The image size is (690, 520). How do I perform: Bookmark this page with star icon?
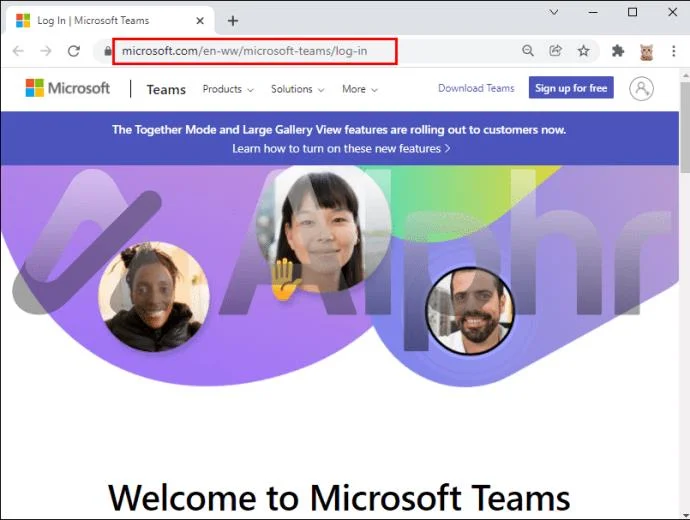click(x=584, y=51)
